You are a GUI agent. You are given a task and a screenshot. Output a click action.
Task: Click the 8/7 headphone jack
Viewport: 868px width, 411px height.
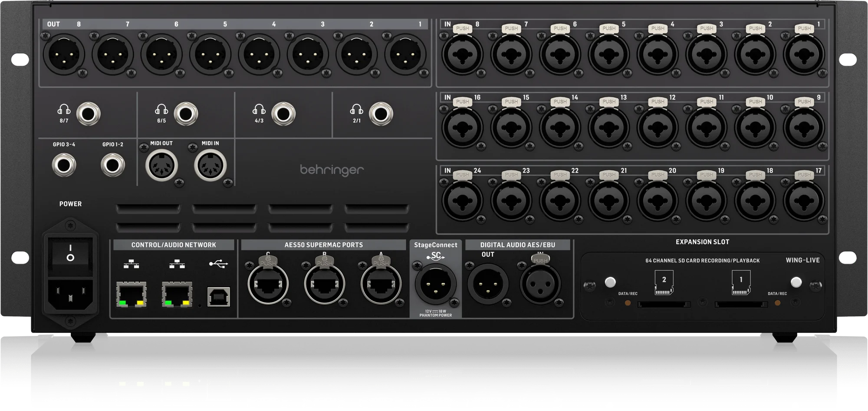point(89,114)
